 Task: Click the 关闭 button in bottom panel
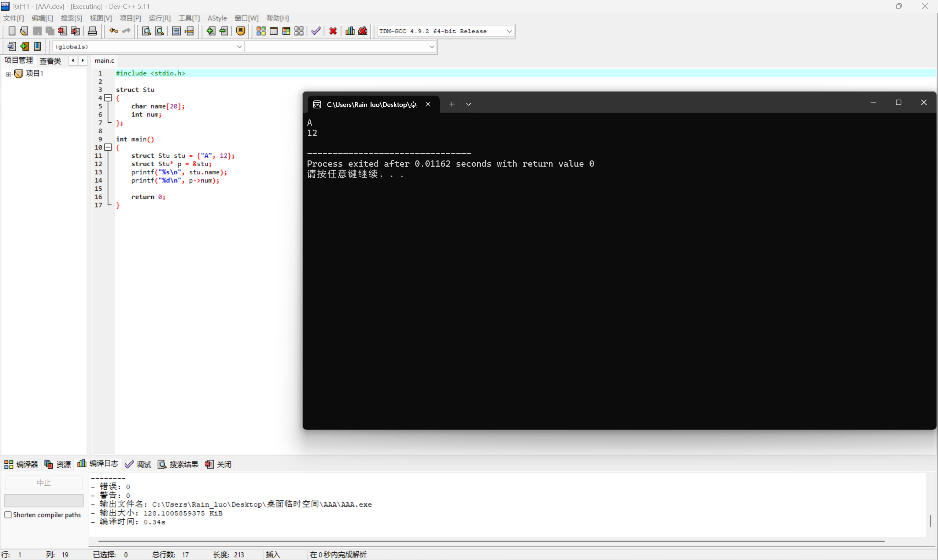point(218,464)
